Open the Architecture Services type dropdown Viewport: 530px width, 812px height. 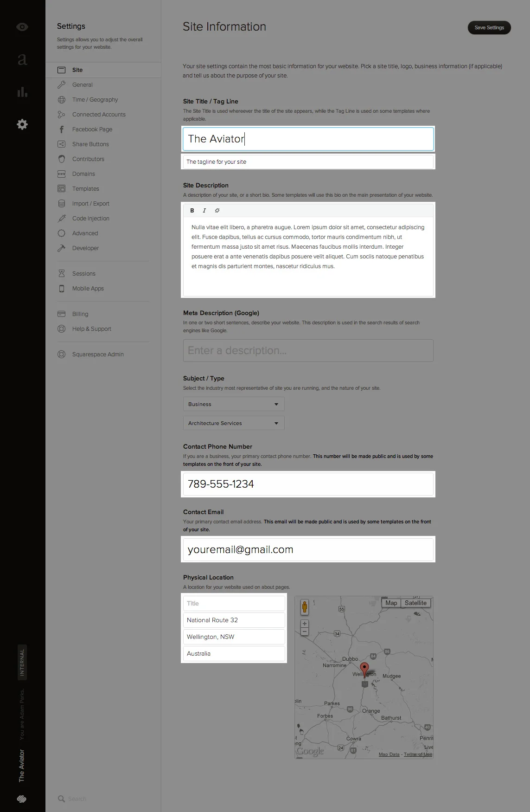tap(234, 423)
